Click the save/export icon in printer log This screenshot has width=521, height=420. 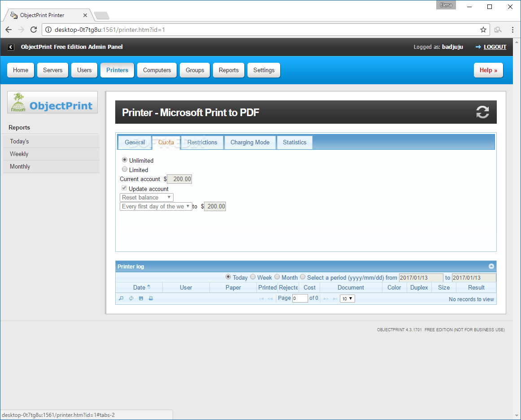(x=141, y=299)
